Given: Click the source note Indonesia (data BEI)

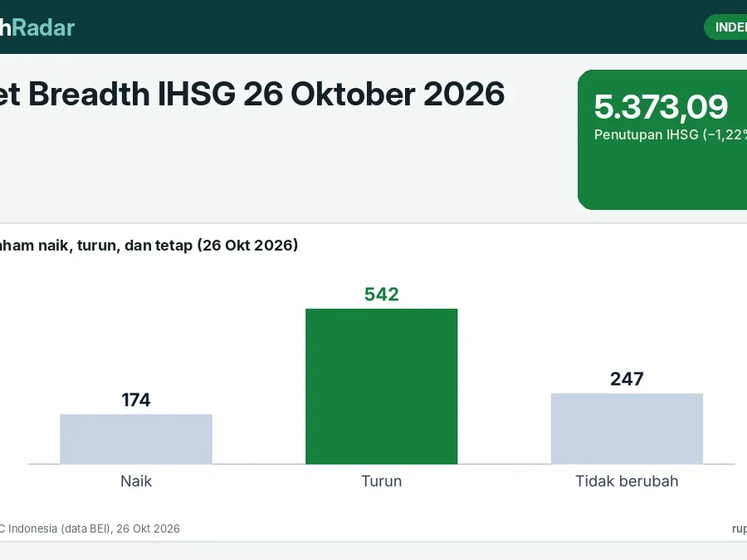Looking at the screenshot, I should click(61, 528).
